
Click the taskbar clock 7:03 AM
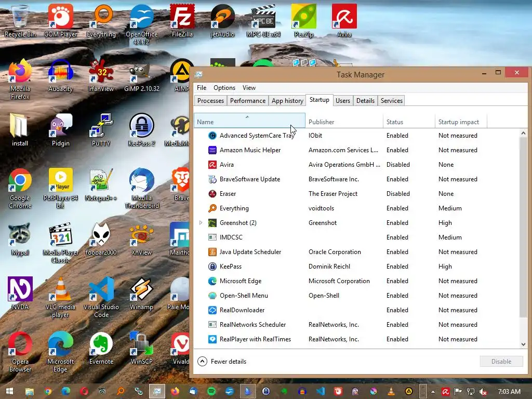[509, 392]
